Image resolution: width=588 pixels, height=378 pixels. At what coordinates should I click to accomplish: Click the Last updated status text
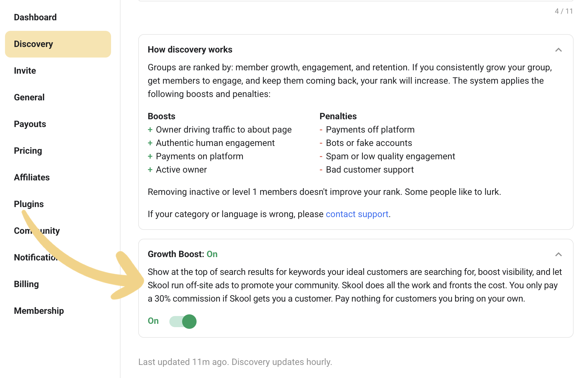tap(235, 362)
